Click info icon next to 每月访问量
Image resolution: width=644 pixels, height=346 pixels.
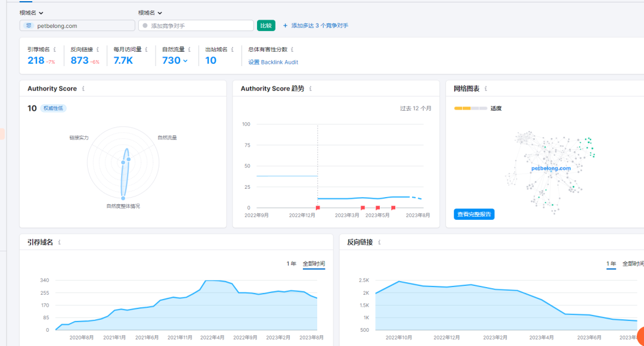point(146,50)
